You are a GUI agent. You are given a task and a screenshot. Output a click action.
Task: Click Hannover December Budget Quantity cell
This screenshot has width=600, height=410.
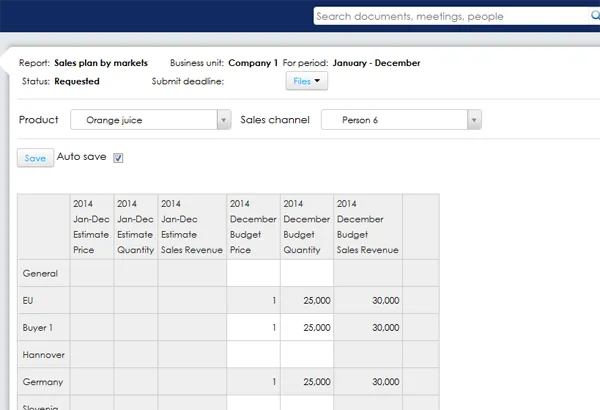(307, 355)
